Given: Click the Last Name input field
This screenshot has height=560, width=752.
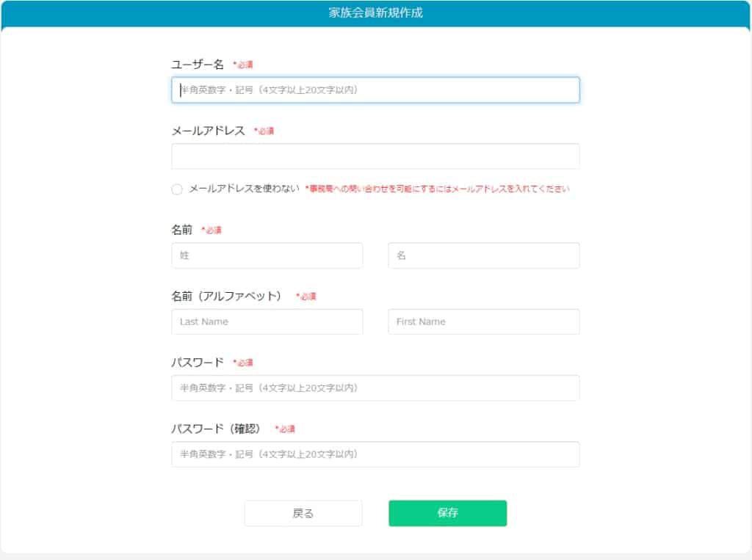Looking at the screenshot, I should pyautogui.click(x=267, y=321).
